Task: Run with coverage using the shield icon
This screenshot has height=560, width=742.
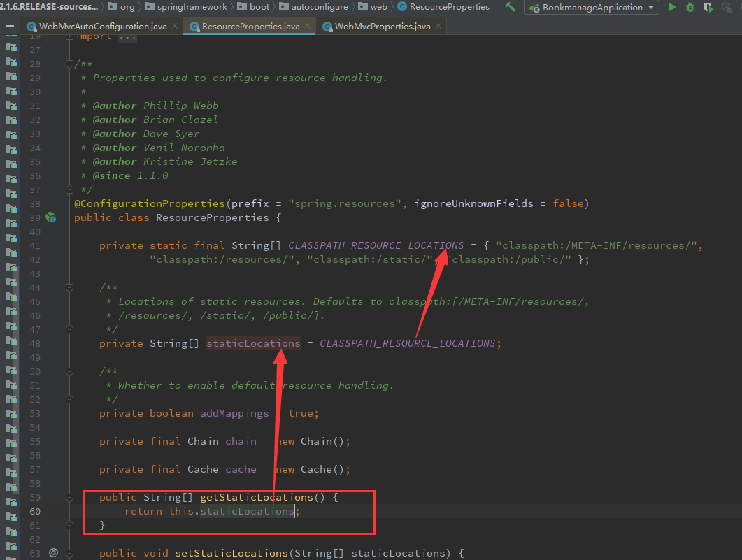Action: pyautogui.click(x=708, y=7)
